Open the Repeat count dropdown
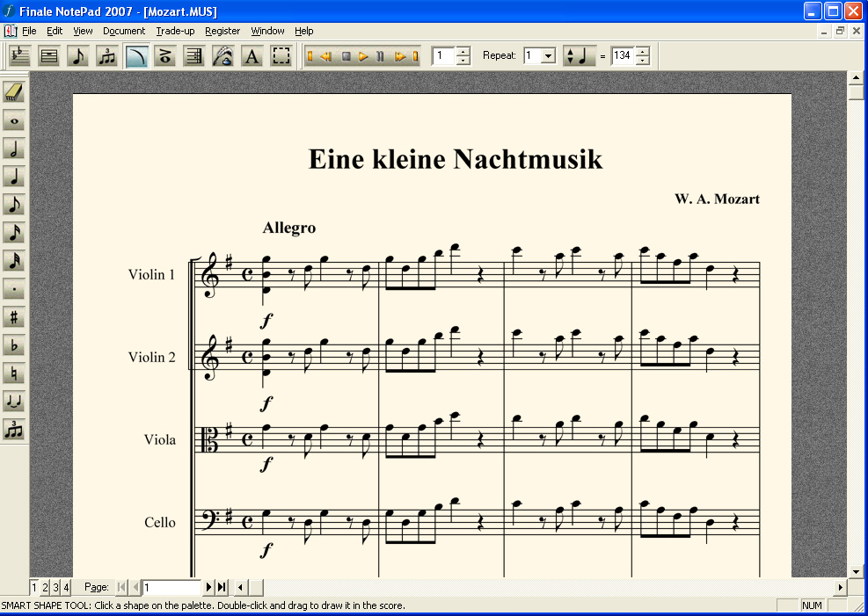 (548, 56)
